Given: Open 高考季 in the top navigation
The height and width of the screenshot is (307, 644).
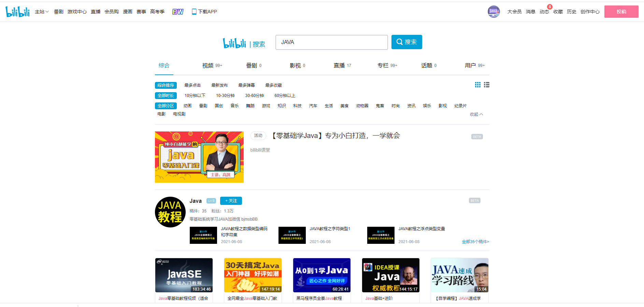Looking at the screenshot, I should click(157, 12).
